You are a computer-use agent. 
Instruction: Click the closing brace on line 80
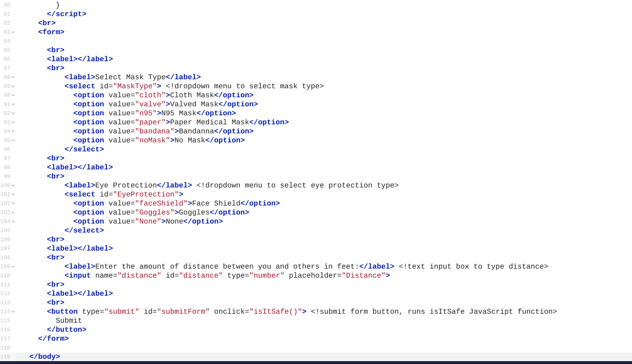coord(58,5)
